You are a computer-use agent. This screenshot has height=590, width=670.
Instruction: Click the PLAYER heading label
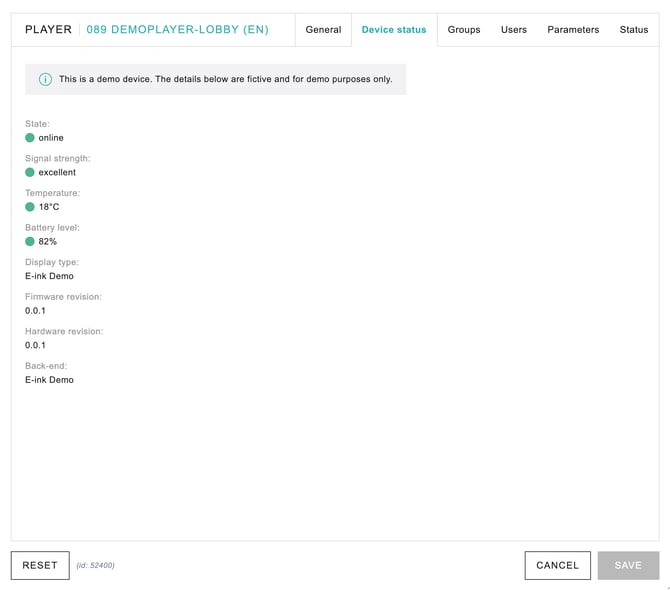[x=48, y=30]
